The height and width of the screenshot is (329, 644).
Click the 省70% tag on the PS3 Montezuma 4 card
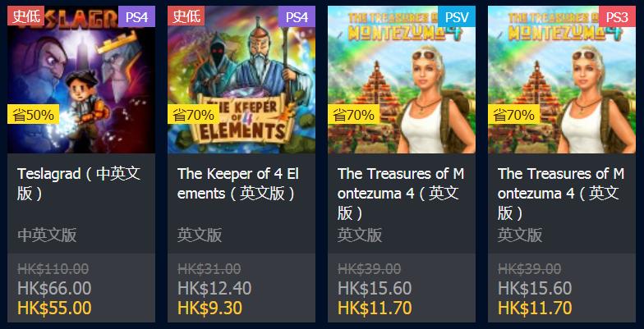click(514, 115)
